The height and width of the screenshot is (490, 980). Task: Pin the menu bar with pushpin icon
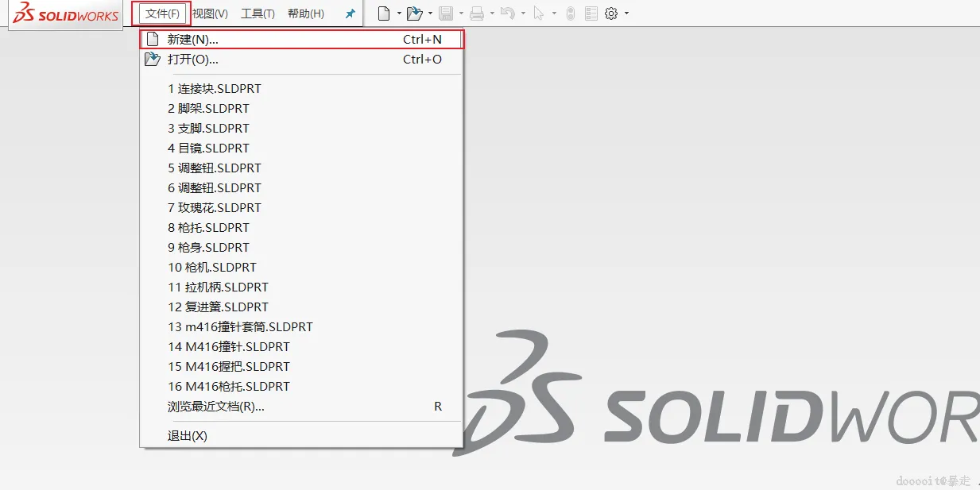click(x=350, y=14)
